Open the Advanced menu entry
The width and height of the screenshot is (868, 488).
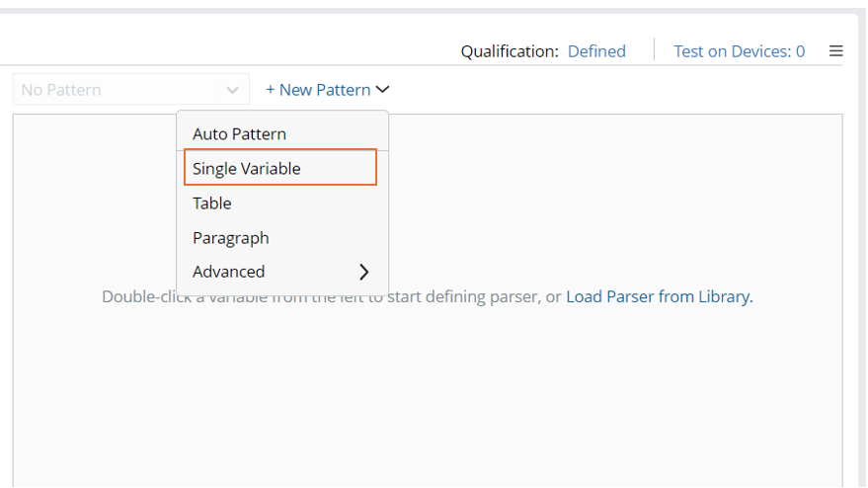click(229, 272)
